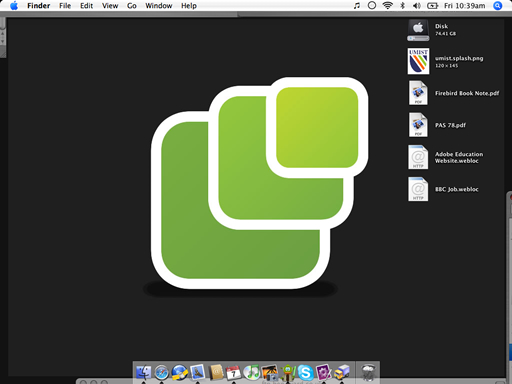Click the circle status icon in menu bar
The image size is (512, 384).
point(372,6)
